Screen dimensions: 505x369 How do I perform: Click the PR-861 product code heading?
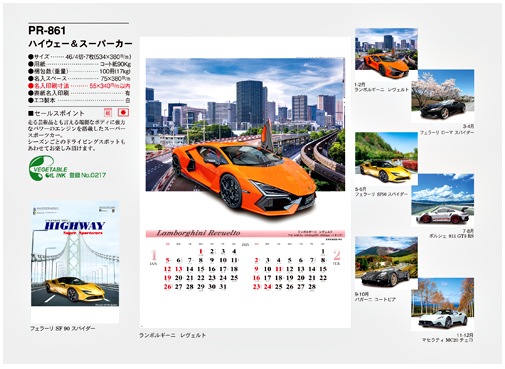[47, 31]
